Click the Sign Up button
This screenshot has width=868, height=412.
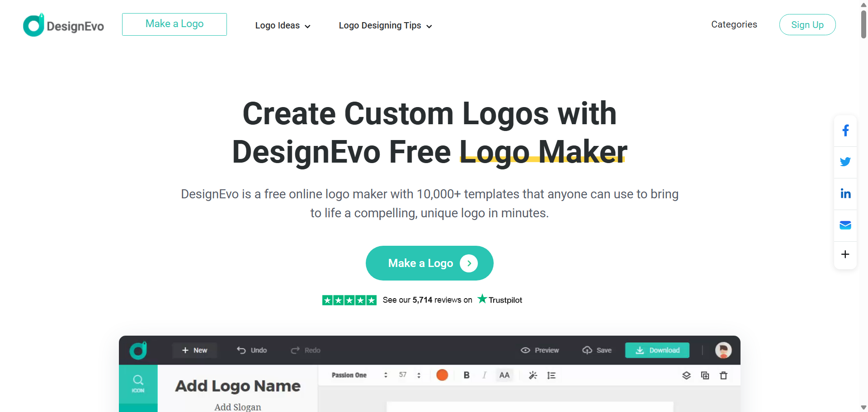click(x=807, y=25)
